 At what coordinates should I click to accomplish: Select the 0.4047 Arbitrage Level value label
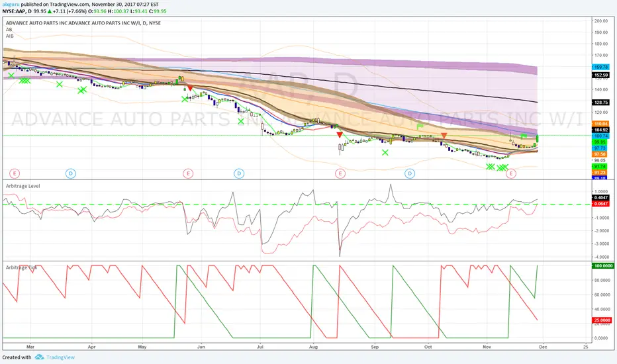(600, 197)
